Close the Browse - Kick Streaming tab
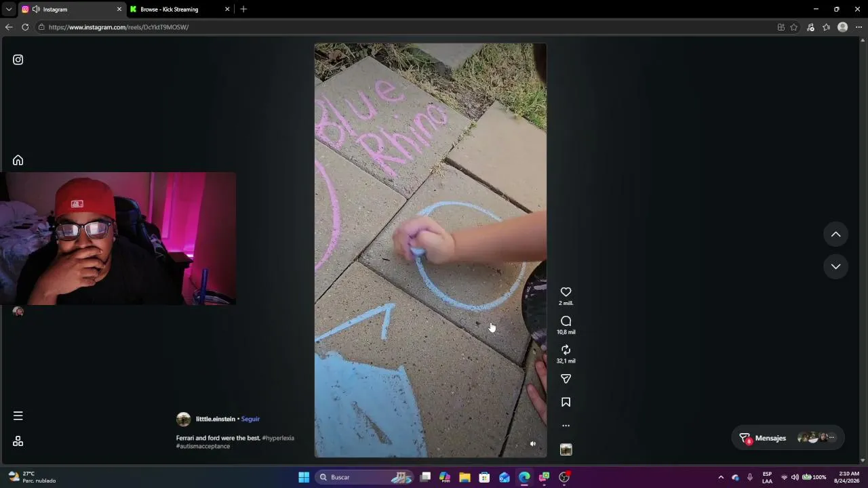The width and height of the screenshot is (868, 488). 226,9
